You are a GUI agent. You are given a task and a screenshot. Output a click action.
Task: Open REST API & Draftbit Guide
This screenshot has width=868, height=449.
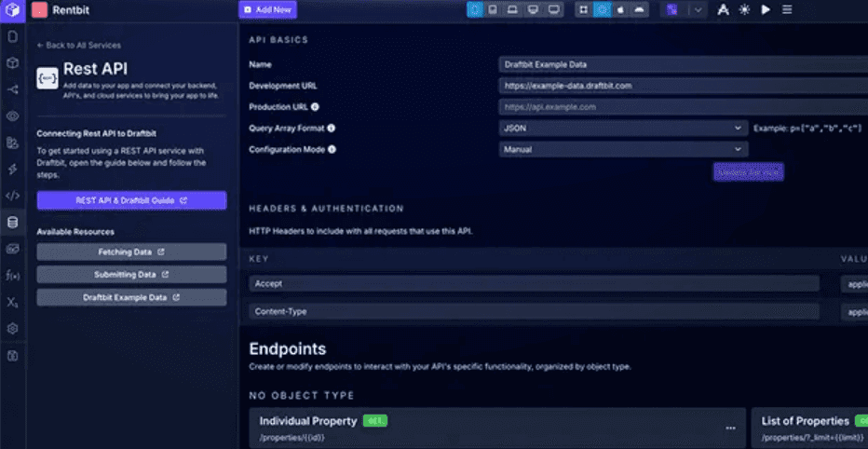coord(131,200)
